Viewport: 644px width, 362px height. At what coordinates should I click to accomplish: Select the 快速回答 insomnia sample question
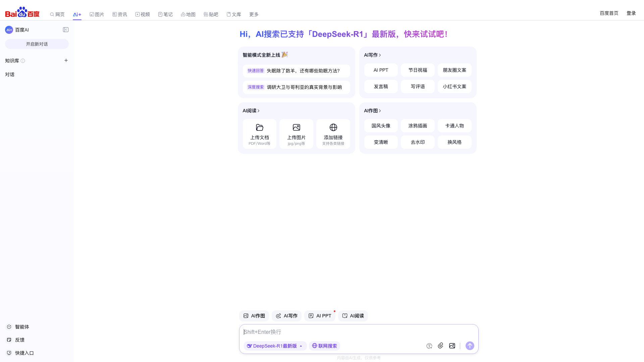[297, 71]
